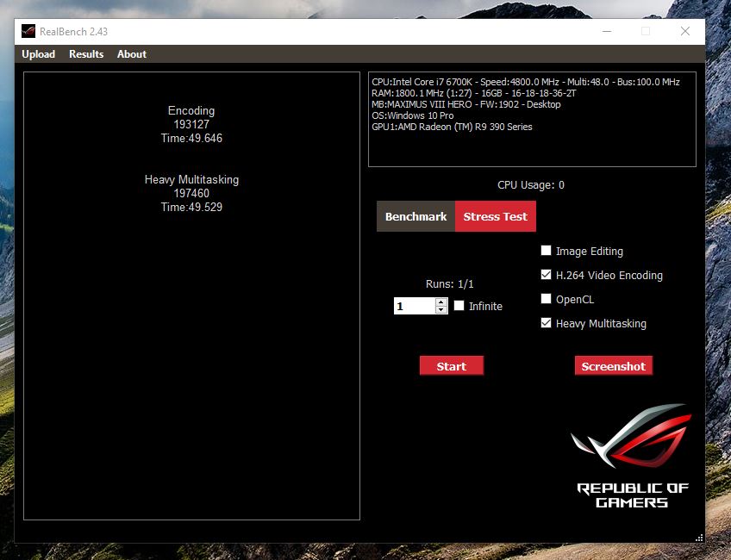This screenshot has height=560, width=731.
Task: Uncheck Heavy Multitasking test
Action: [546, 323]
